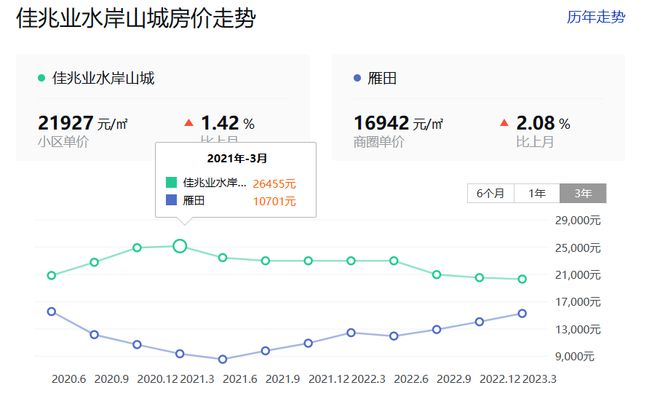Screen dimensions: 660x396
Task: Click the 1.42 % change value
Action: point(228,123)
